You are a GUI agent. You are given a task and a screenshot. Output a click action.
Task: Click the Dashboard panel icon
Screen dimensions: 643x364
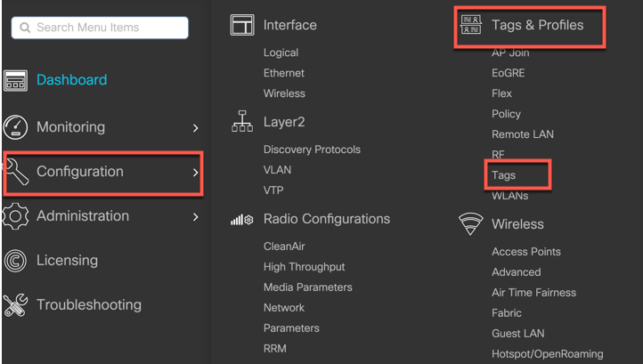coord(15,80)
